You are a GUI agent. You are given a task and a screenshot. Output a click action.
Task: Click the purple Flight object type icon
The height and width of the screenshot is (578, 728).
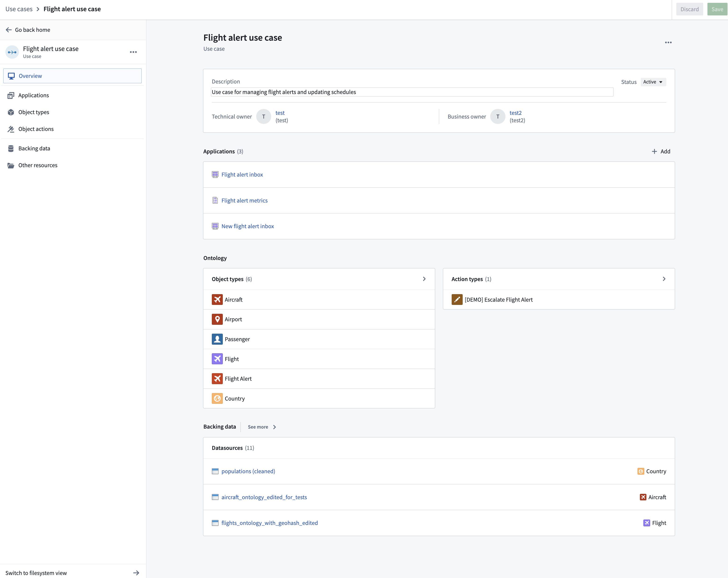217,359
